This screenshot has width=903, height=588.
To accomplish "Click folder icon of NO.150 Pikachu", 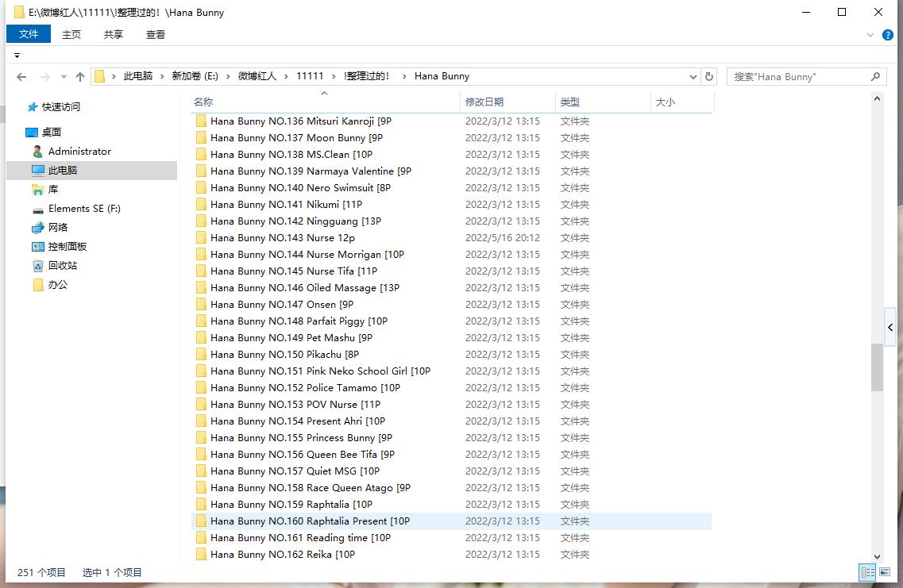I will [x=201, y=355].
